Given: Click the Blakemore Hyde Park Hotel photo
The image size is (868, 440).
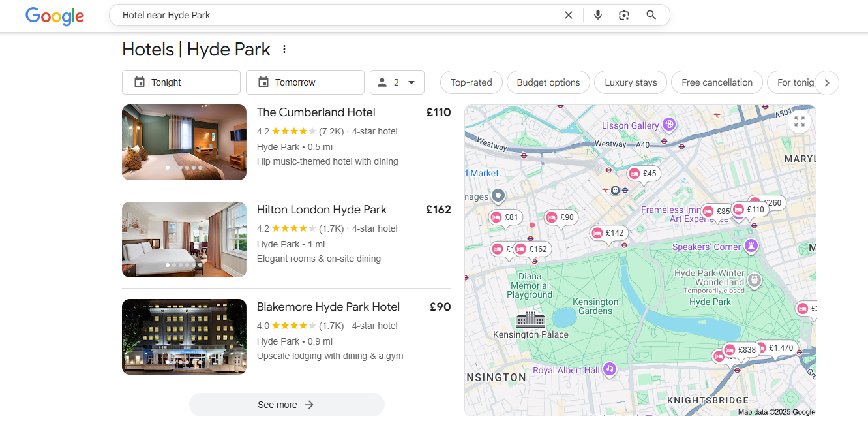Looking at the screenshot, I should click(x=184, y=336).
